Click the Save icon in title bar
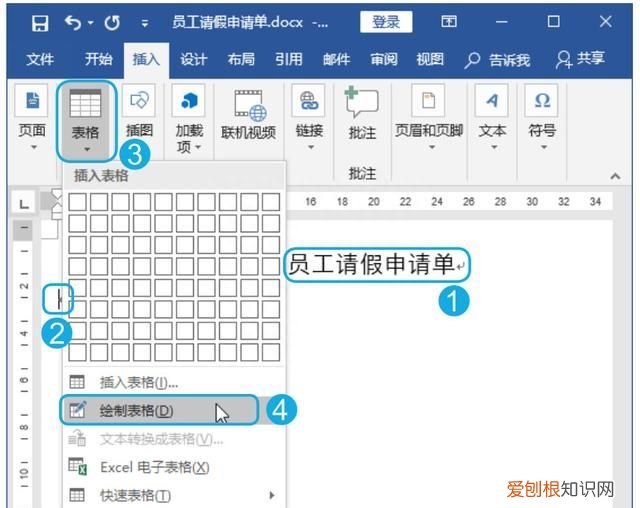 click(40, 23)
